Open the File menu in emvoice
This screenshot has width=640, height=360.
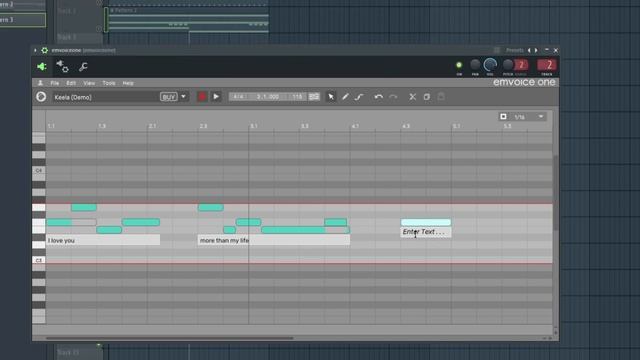pyautogui.click(x=55, y=83)
